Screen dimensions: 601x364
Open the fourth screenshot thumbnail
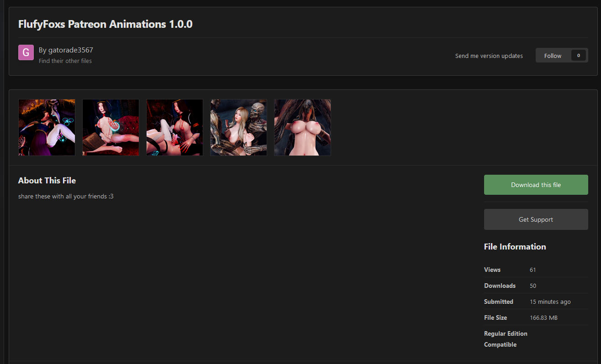click(x=238, y=127)
